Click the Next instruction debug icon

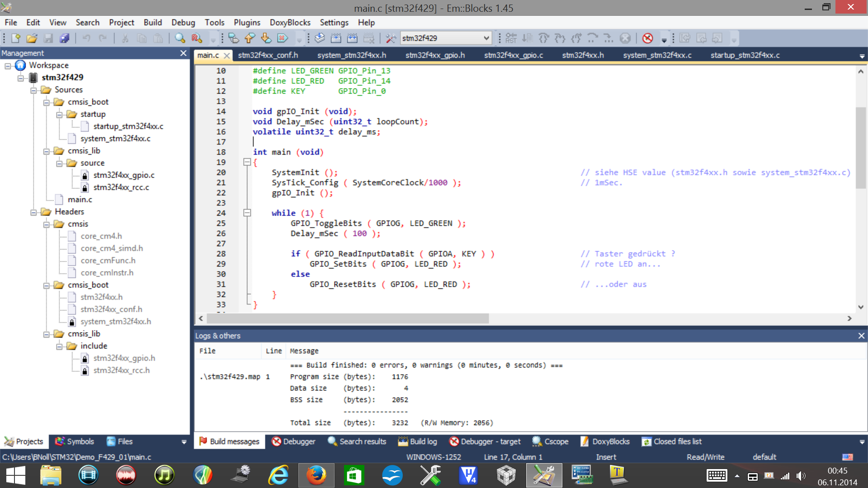click(x=593, y=38)
